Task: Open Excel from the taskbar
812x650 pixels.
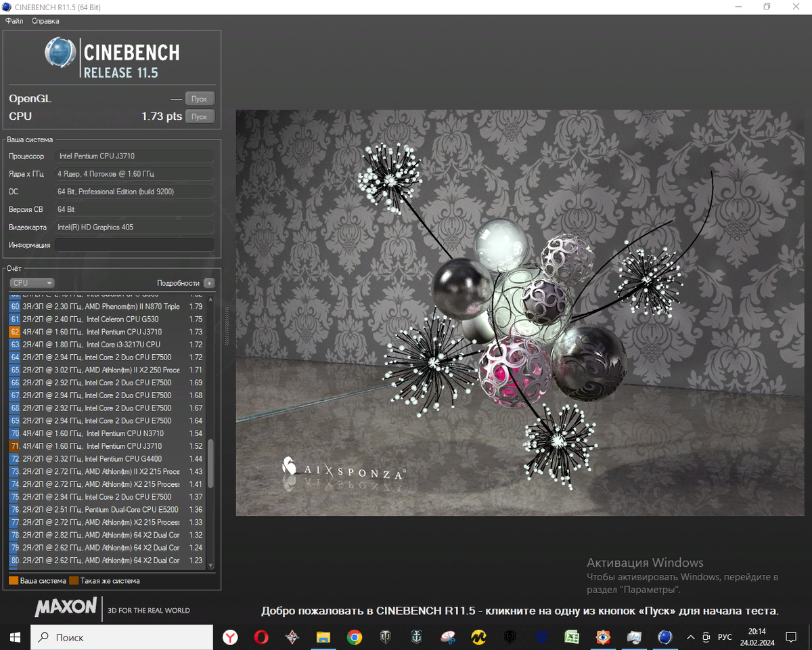Action: point(572,637)
